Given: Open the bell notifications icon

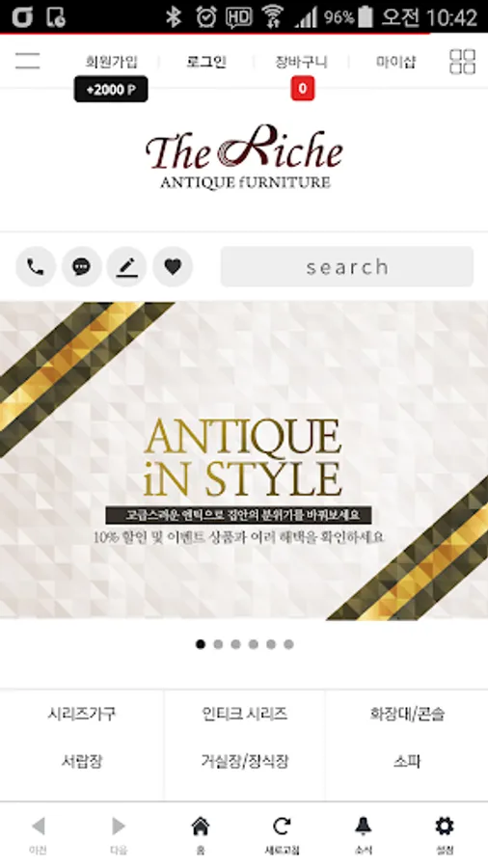Looking at the screenshot, I should 363,833.
